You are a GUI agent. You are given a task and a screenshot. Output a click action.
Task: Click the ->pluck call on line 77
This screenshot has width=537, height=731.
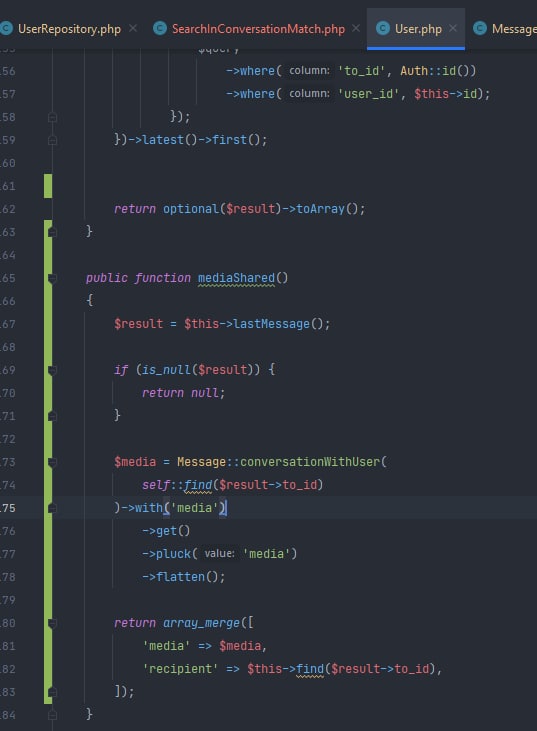click(x=169, y=554)
